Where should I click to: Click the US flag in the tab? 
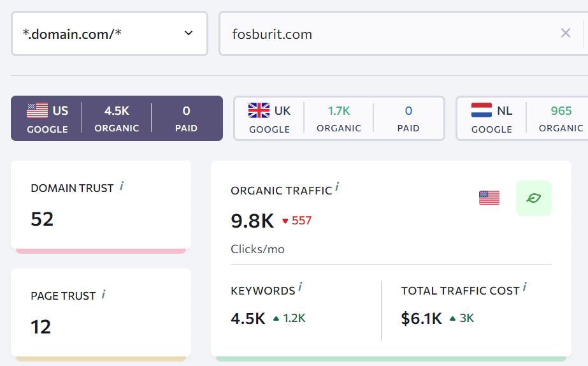point(37,110)
